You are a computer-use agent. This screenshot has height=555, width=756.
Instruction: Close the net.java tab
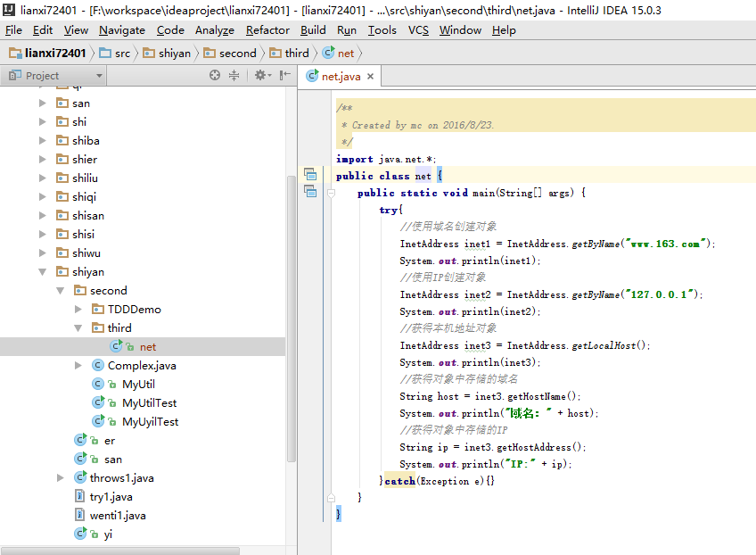370,76
